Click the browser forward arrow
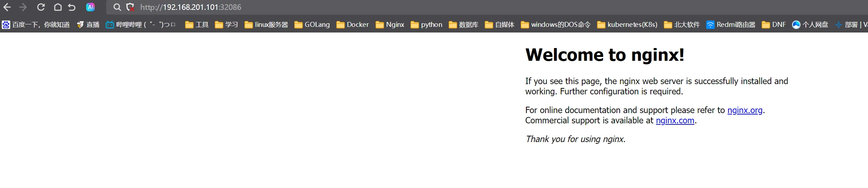The width and height of the screenshot is (868, 188). 23,7
